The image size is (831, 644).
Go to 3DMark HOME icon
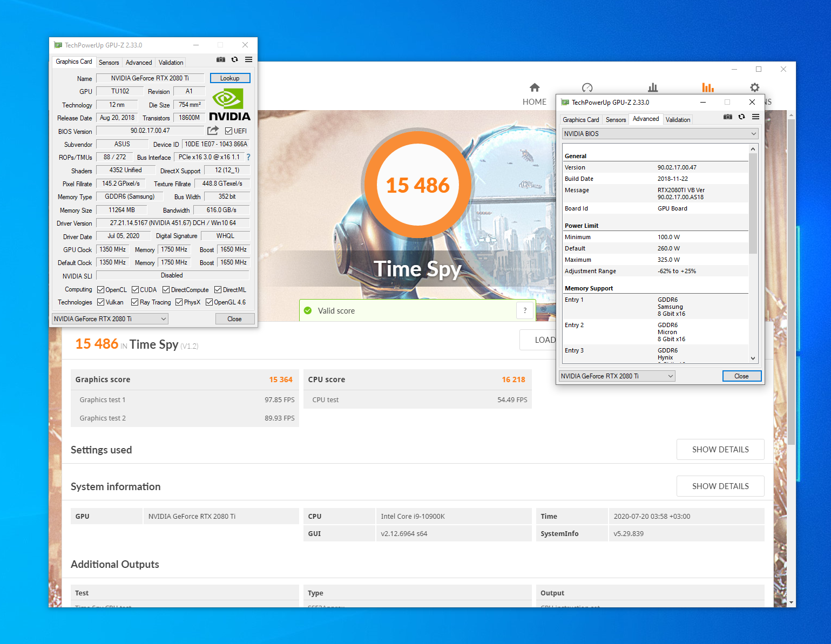tap(535, 87)
